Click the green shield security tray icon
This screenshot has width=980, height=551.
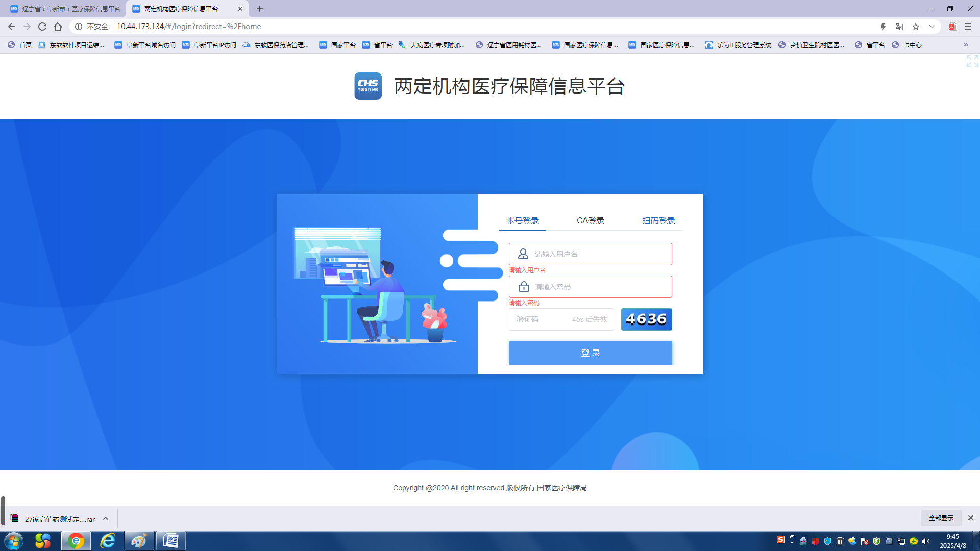tap(877, 541)
